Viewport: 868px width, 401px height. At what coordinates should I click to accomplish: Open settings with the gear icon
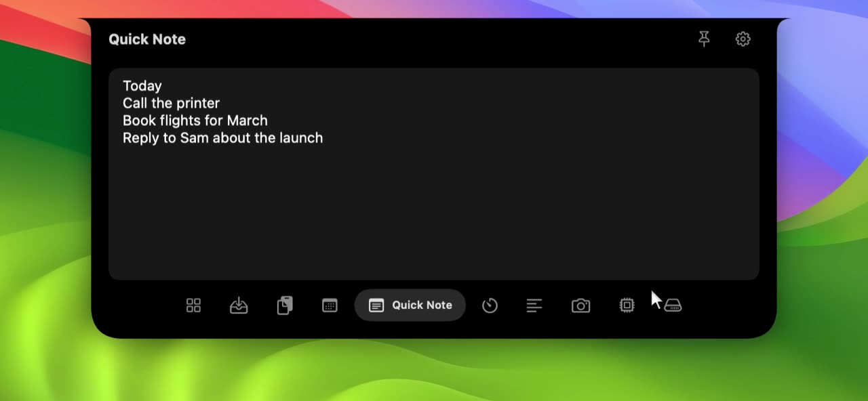(743, 39)
